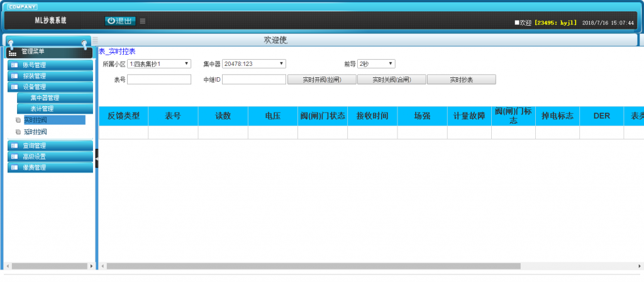The width and height of the screenshot is (644, 282).
Task: Open the 集中器管理 submenu item
Action: [x=45, y=98]
